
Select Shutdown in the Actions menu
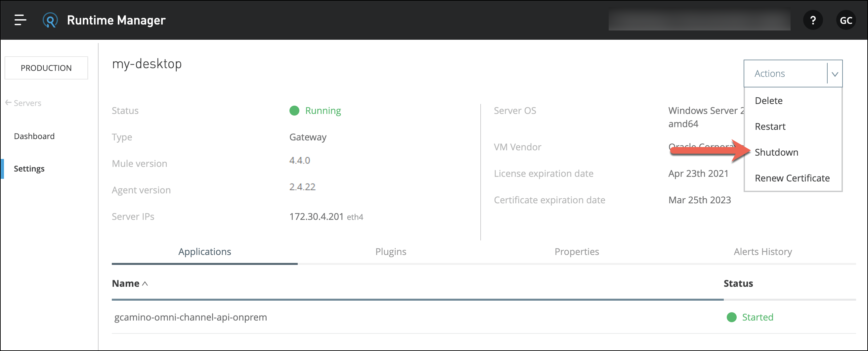[x=776, y=152]
